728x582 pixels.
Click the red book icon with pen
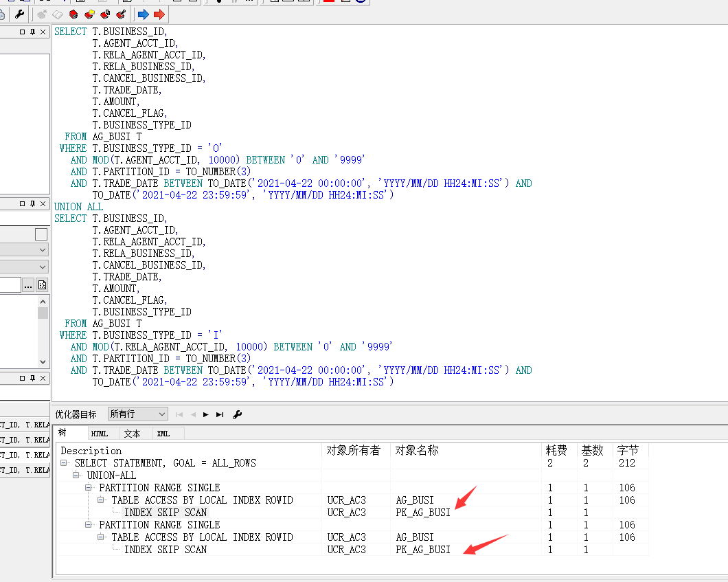(x=121, y=14)
